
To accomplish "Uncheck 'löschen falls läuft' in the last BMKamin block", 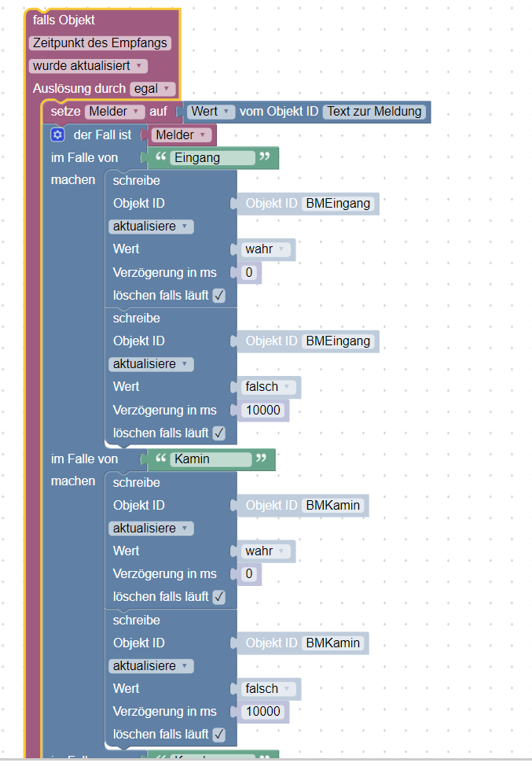I will click(x=219, y=734).
